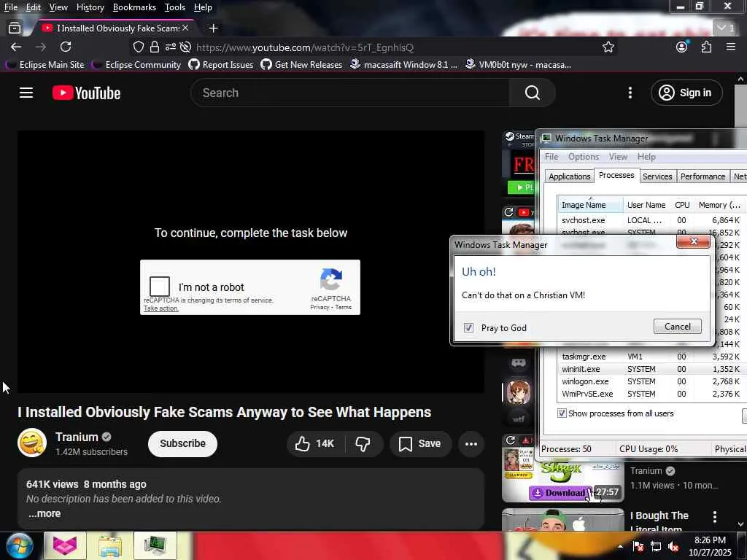Open reCAPTCHA Privacy link
This screenshot has width=747, height=560.
pos(320,307)
